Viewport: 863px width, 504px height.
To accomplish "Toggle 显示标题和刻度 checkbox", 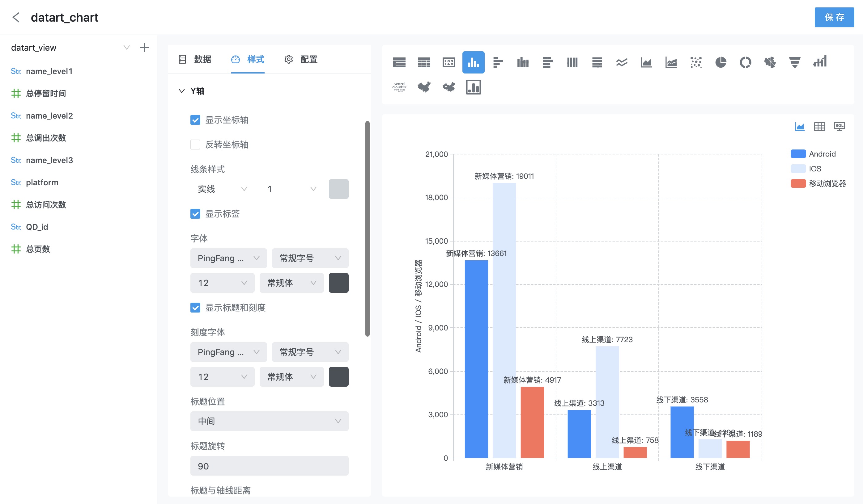I will click(195, 308).
